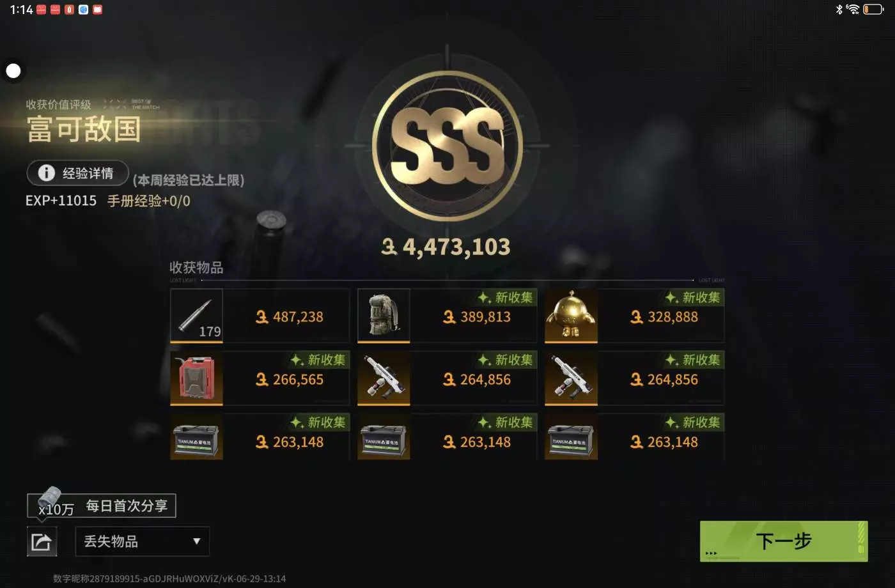Open the info icon on 经验详情
The height and width of the screenshot is (588, 895).
click(46, 173)
